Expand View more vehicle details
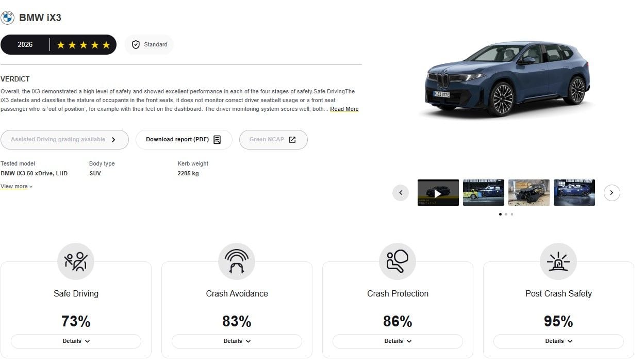 pyautogui.click(x=16, y=187)
